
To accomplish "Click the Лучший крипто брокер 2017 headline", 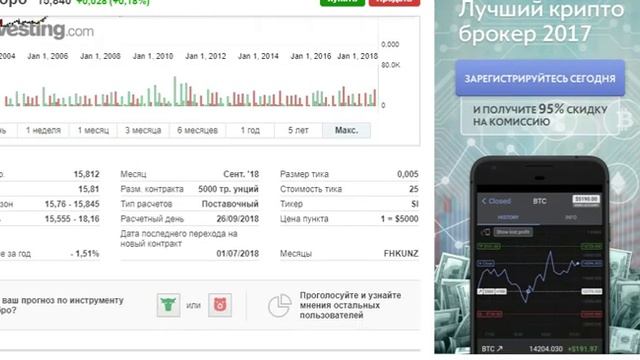I will 541,22.
